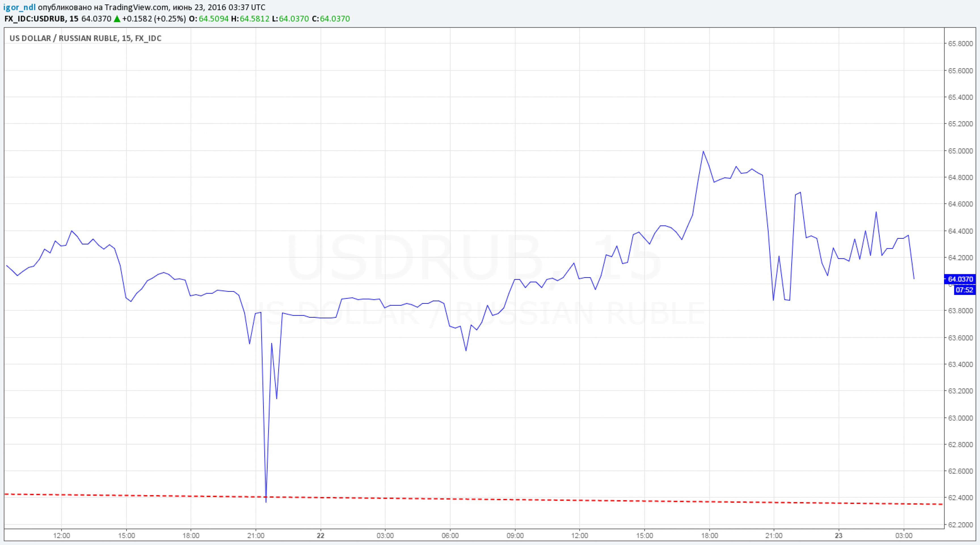Click the open price value 64.5094
This screenshot has height=545, width=980.
(x=214, y=19)
